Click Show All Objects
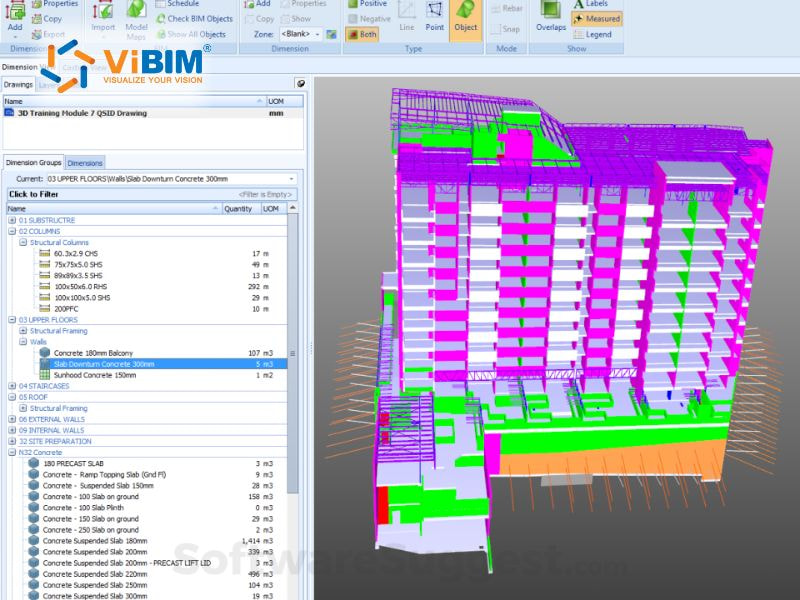 (193, 34)
